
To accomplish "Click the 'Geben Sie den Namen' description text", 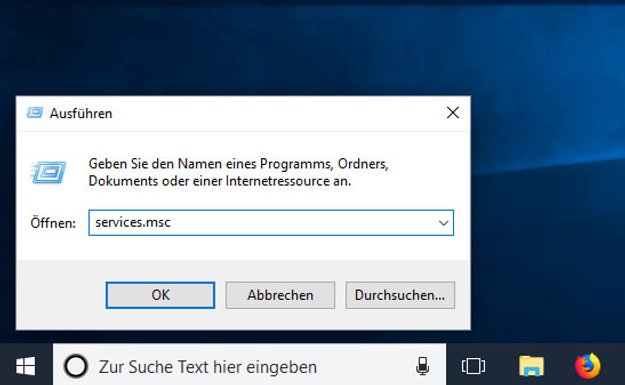I will click(238, 172).
